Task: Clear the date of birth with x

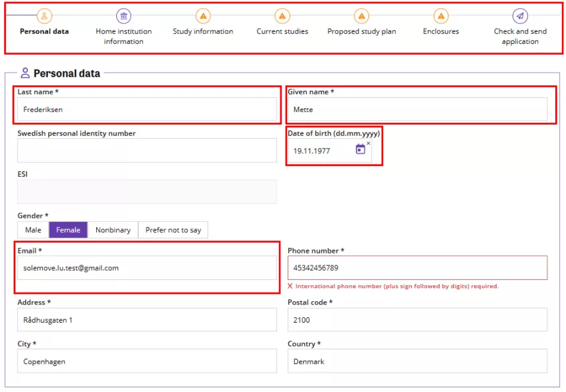Action: (x=368, y=143)
